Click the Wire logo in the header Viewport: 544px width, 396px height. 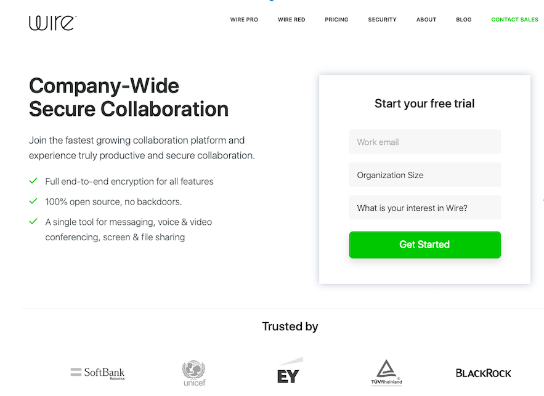click(x=53, y=23)
